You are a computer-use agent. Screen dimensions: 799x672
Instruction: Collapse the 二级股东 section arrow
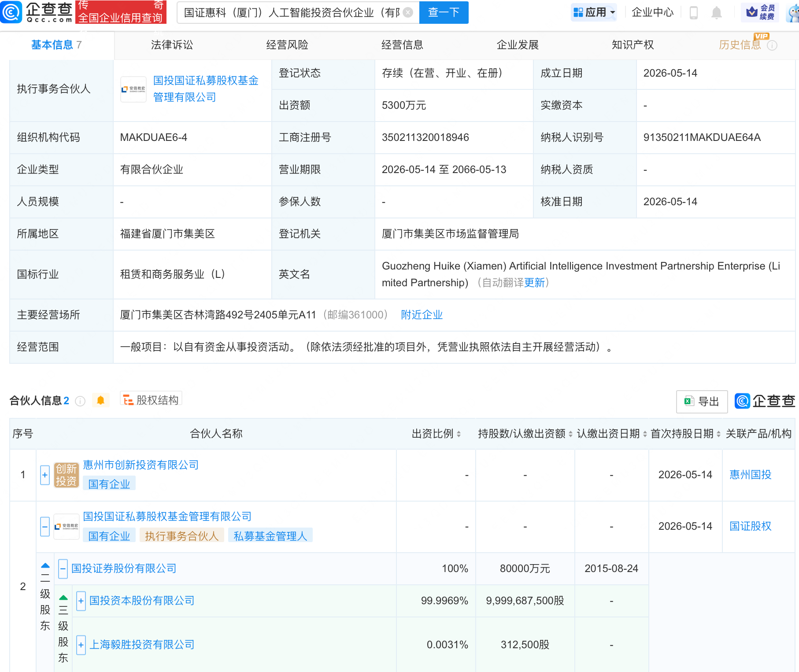click(x=45, y=565)
